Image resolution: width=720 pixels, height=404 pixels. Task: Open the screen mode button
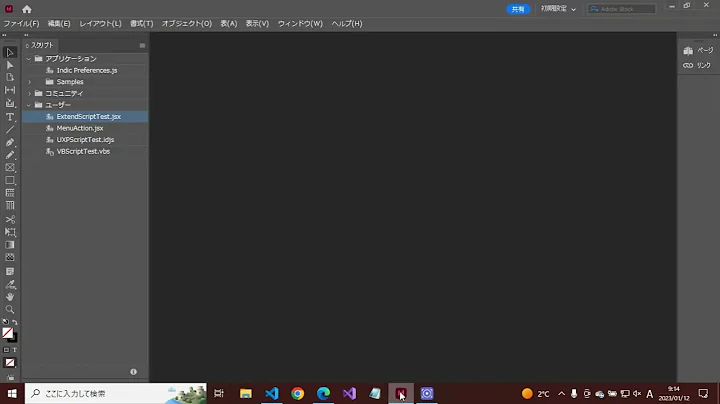pos(10,377)
